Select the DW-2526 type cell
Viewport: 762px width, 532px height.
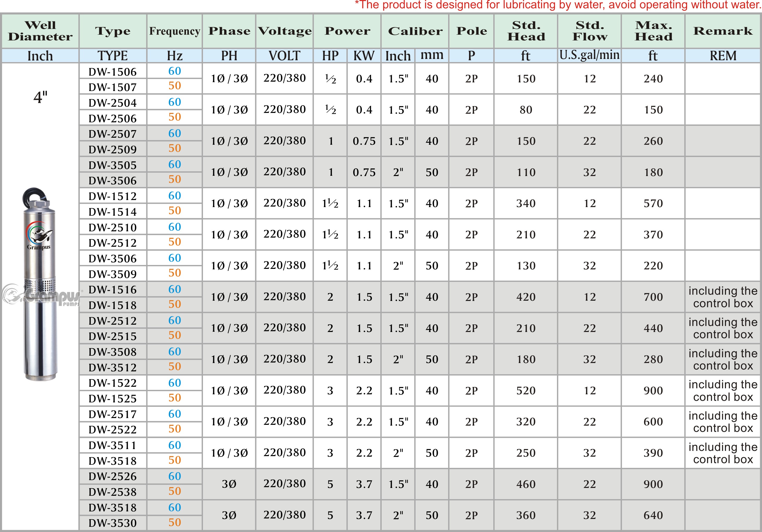click(112, 476)
